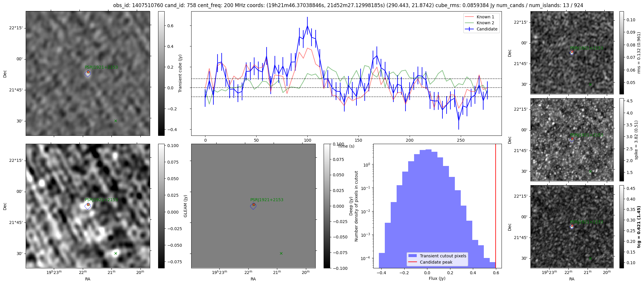Click the PSRJ1921+2153 label in the GLEAM panel
Viewport: 644px width, 284px height.
pyautogui.click(x=267, y=200)
